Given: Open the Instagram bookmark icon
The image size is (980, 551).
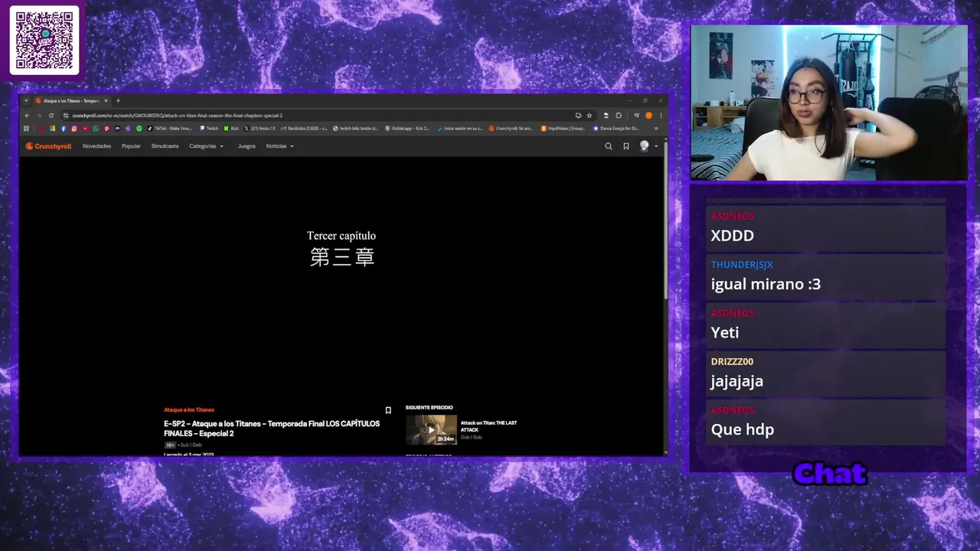Looking at the screenshot, I should pos(74,129).
